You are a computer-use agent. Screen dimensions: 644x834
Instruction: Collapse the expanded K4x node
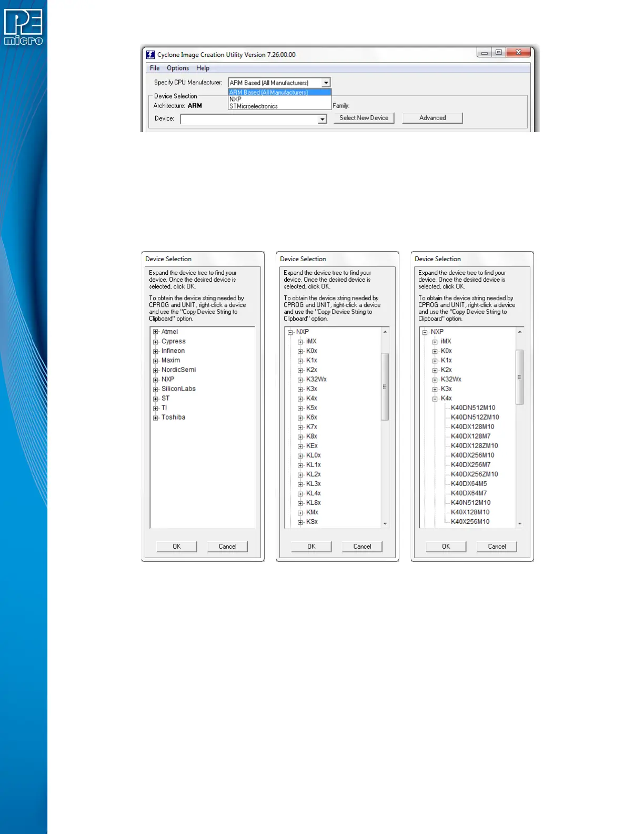click(435, 399)
